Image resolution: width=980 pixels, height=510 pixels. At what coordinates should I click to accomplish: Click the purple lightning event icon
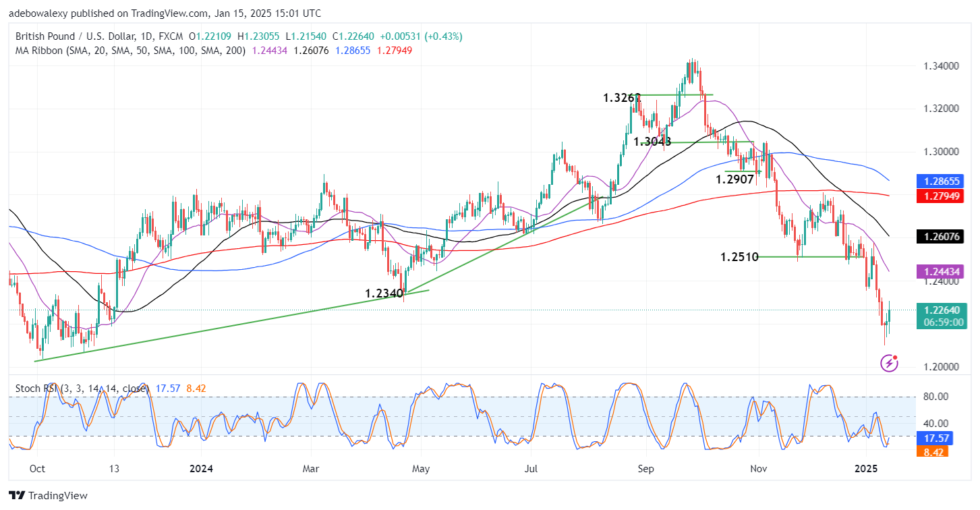pyautogui.click(x=890, y=363)
